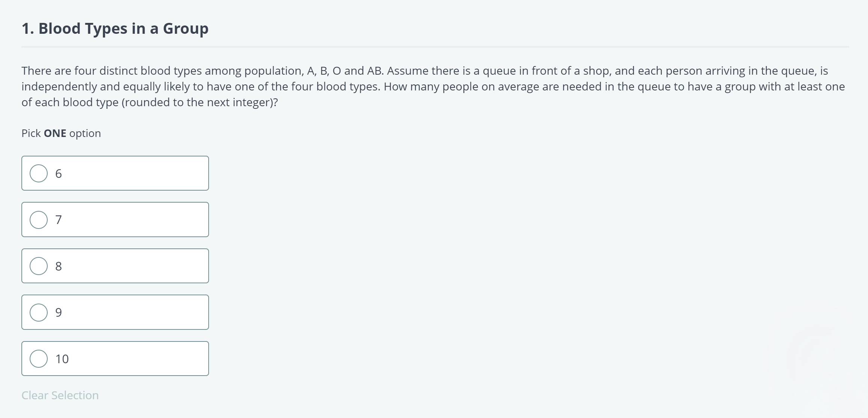Click empty space inside the 10 option box
The image size is (868, 418).
(143, 359)
